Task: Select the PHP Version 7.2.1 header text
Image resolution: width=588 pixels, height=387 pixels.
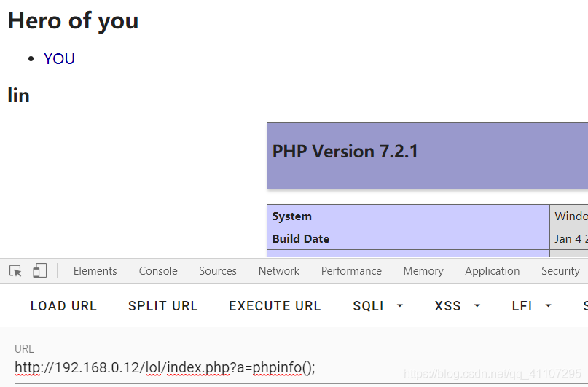Action: coord(345,152)
